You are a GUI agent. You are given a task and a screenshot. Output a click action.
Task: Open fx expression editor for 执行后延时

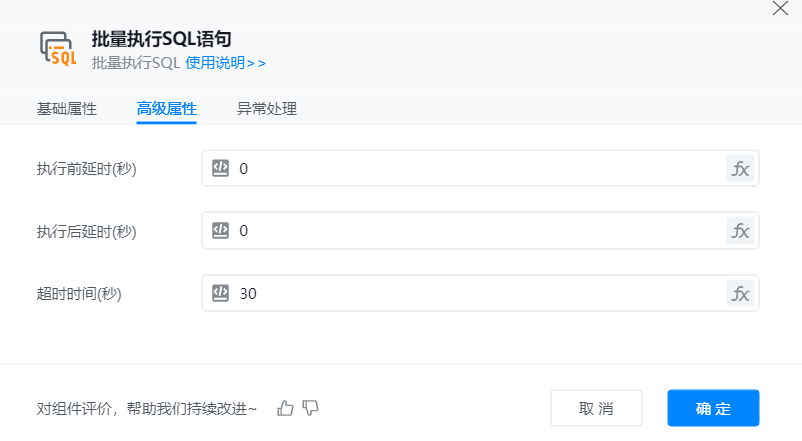tap(740, 231)
